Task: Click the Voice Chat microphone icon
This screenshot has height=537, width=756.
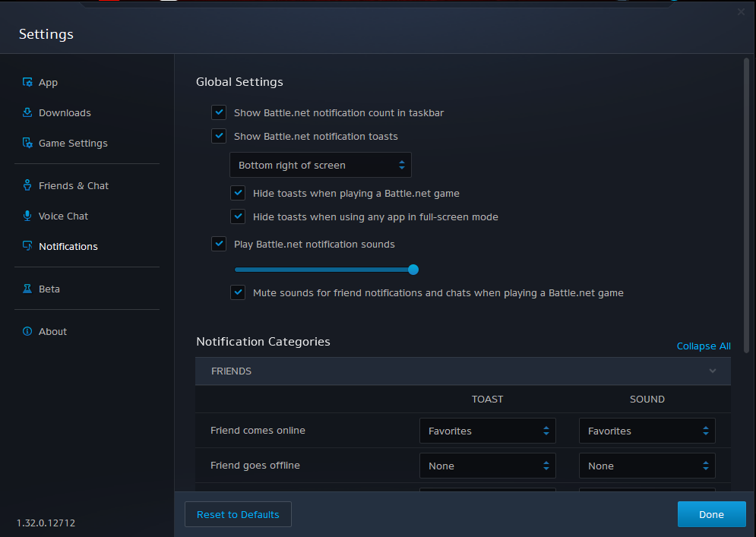Action: coord(27,216)
